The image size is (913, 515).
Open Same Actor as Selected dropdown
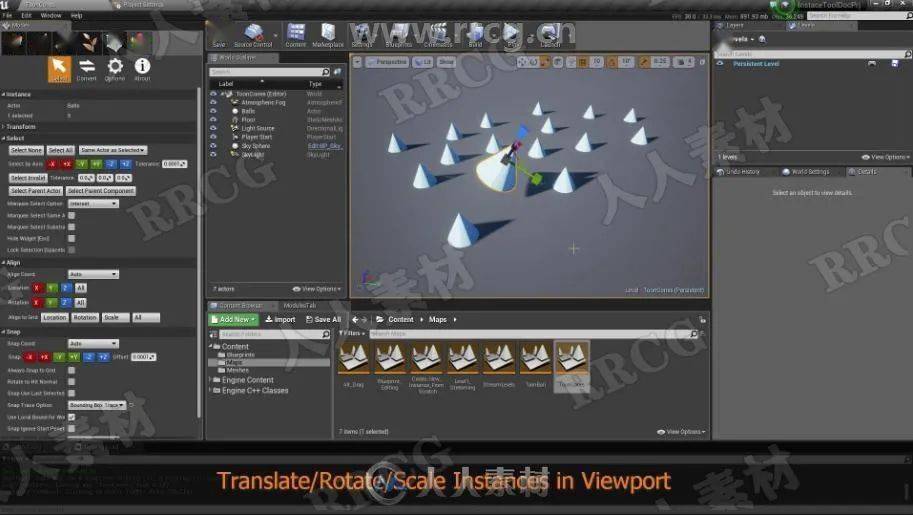click(x=113, y=150)
